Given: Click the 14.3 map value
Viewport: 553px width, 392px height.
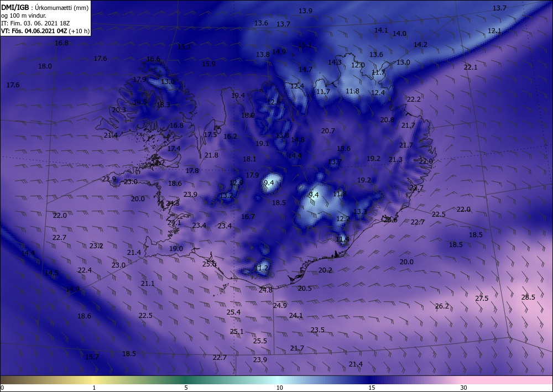Looking at the screenshot, I should [x=335, y=62].
